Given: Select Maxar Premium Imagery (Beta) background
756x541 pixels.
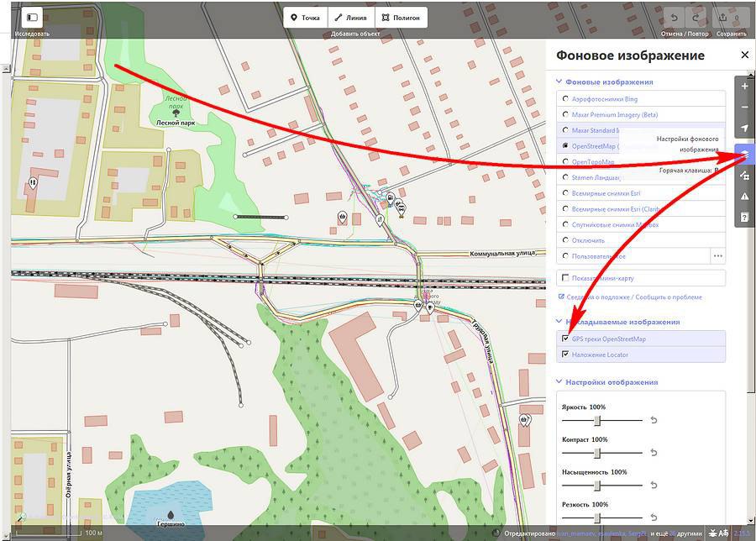Looking at the screenshot, I should pos(641,115).
